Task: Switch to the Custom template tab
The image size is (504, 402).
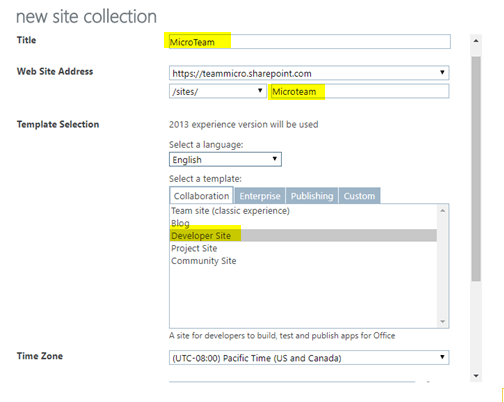Action: point(359,196)
